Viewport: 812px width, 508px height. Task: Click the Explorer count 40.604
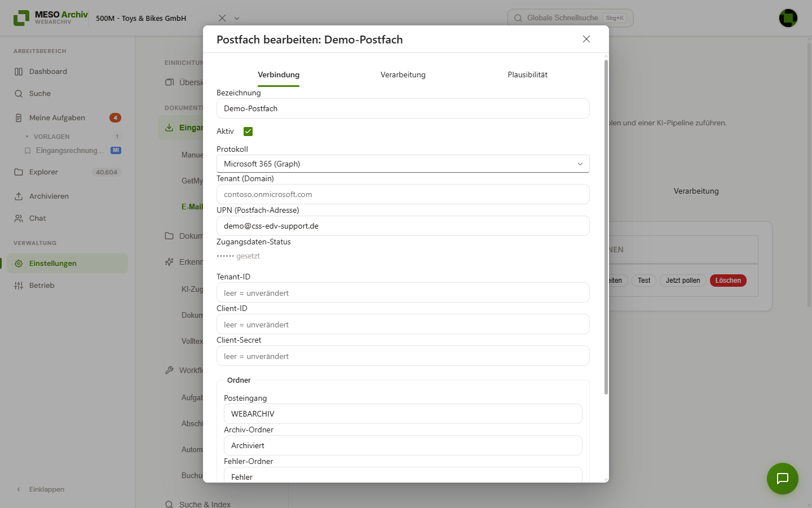click(x=107, y=172)
